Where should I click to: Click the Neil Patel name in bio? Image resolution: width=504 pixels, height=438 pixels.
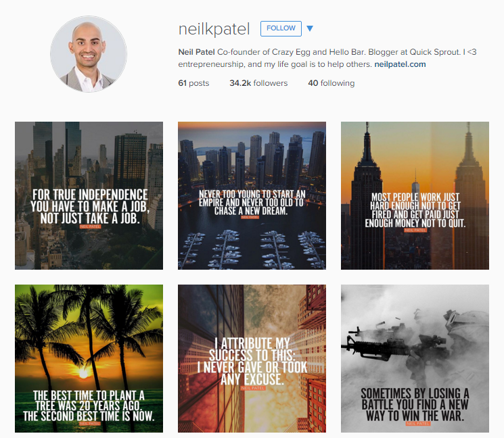coord(196,52)
